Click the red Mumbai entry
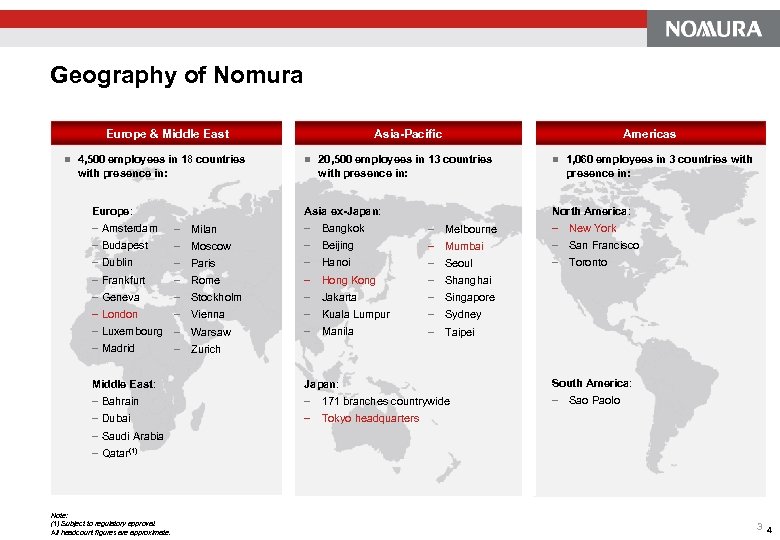Image resolution: width=780 pixels, height=540 pixels. 464,246
